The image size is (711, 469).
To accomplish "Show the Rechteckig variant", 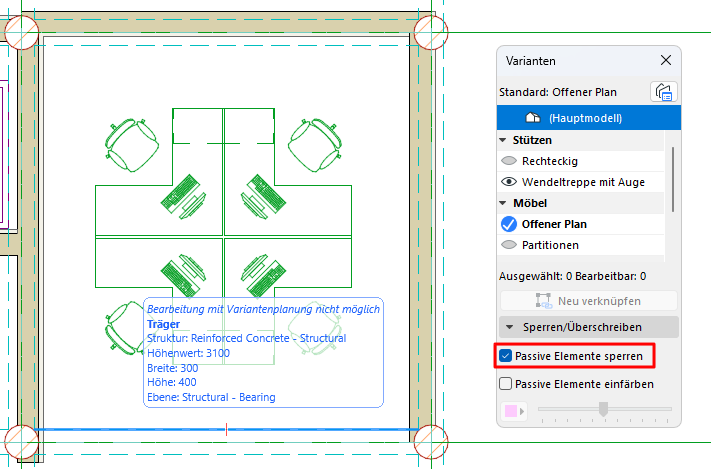I will point(509,161).
